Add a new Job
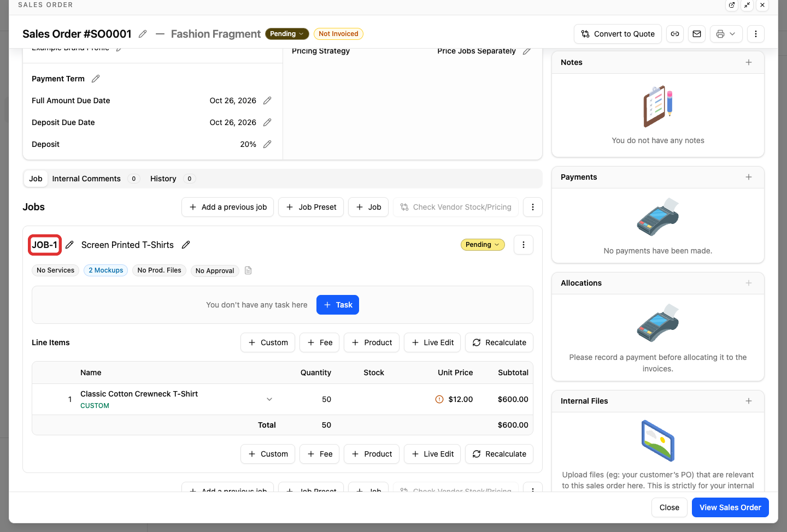787x532 pixels. pyautogui.click(x=368, y=207)
